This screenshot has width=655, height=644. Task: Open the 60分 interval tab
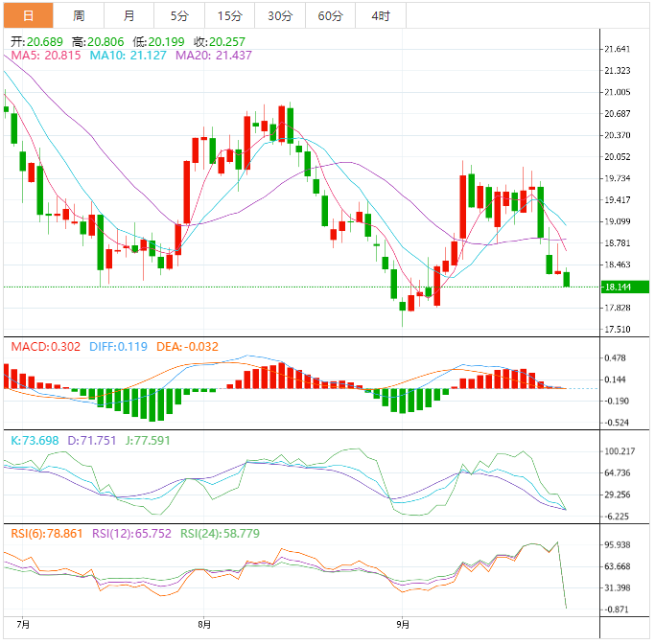(331, 16)
